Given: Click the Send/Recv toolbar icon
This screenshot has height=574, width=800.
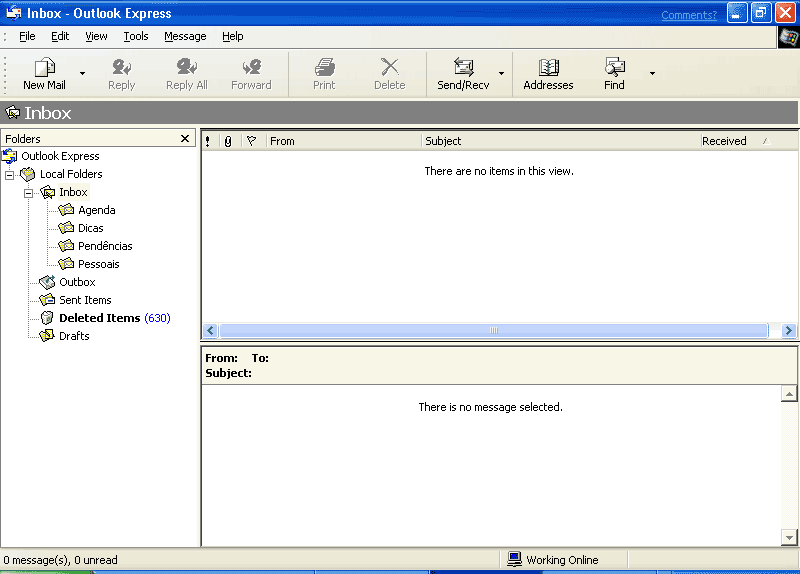Looking at the screenshot, I should click(x=463, y=68).
